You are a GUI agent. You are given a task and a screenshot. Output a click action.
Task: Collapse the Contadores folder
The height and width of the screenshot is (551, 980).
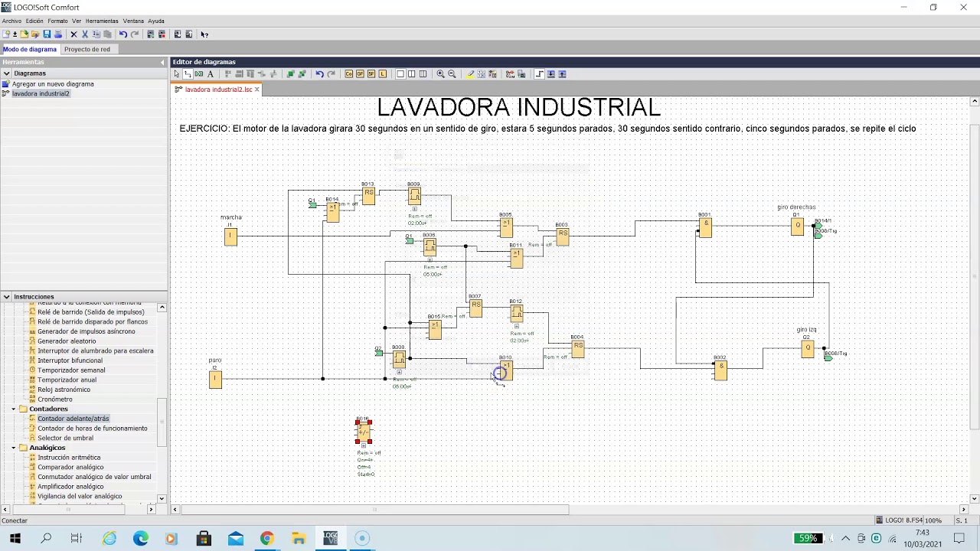pyautogui.click(x=14, y=409)
